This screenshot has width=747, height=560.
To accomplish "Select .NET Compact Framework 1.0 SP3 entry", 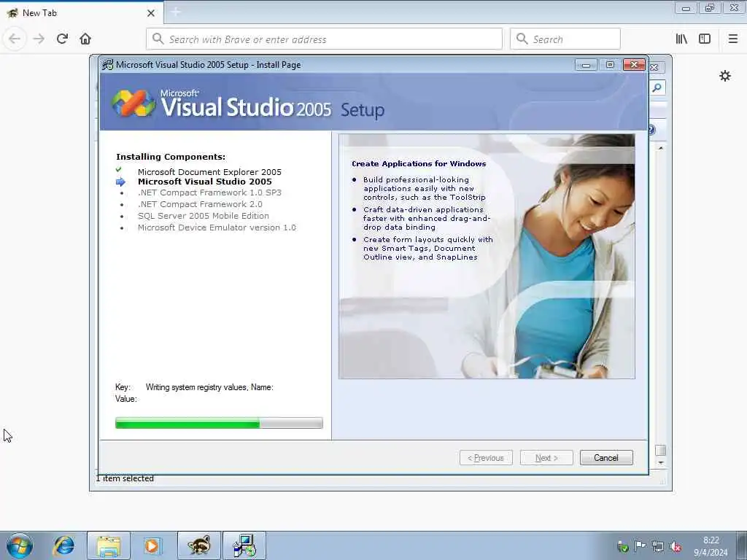I will (209, 192).
